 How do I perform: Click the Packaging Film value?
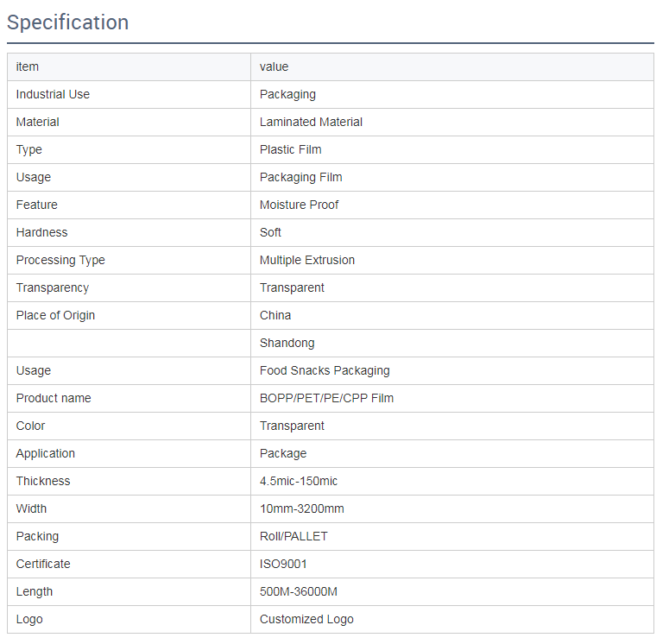tap(300, 178)
